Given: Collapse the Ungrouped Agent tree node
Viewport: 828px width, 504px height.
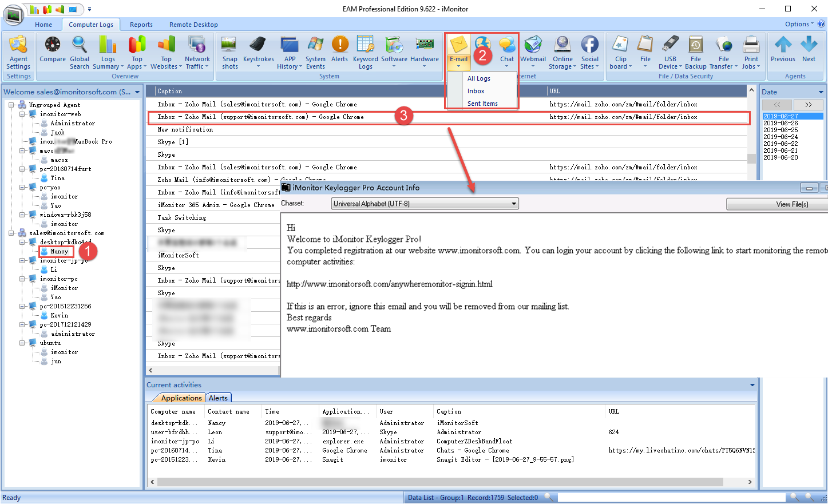Looking at the screenshot, I should pos(11,105).
